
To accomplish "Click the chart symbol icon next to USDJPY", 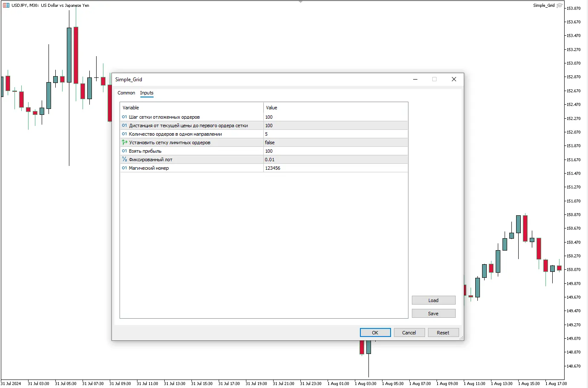I will coord(6,6).
